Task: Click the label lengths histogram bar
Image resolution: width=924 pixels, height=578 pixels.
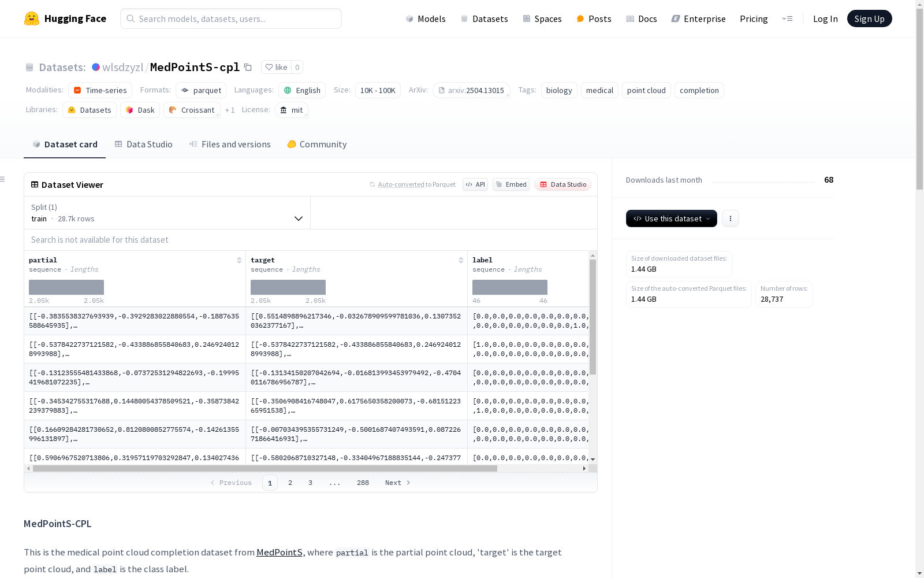Action: [510, 287]
